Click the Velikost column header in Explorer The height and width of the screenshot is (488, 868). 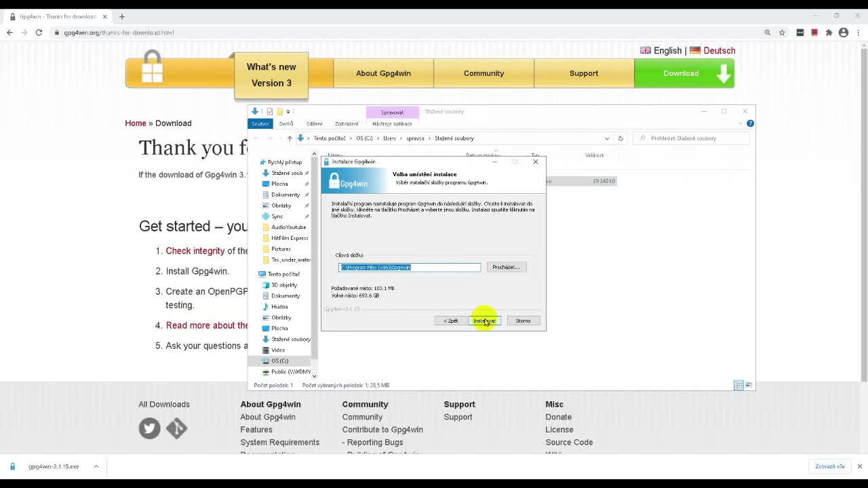coord(594,155)
